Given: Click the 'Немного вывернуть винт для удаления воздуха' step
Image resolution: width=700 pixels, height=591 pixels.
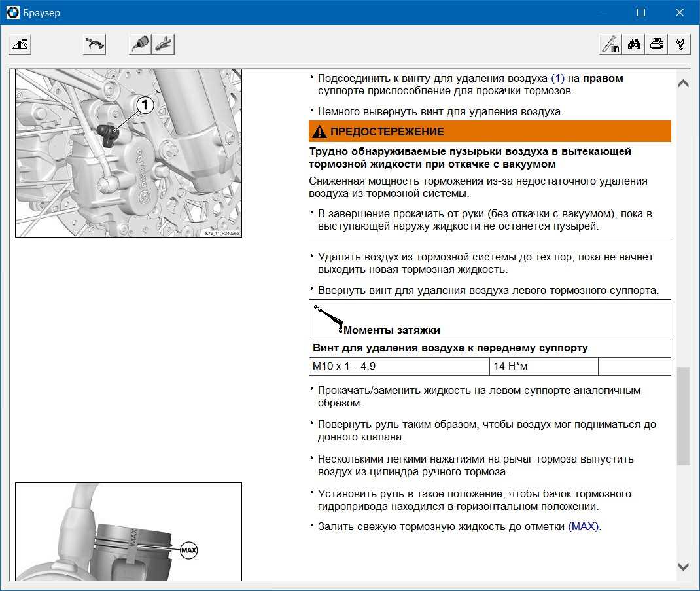Looking at the screenshot, I should (440, 112).
